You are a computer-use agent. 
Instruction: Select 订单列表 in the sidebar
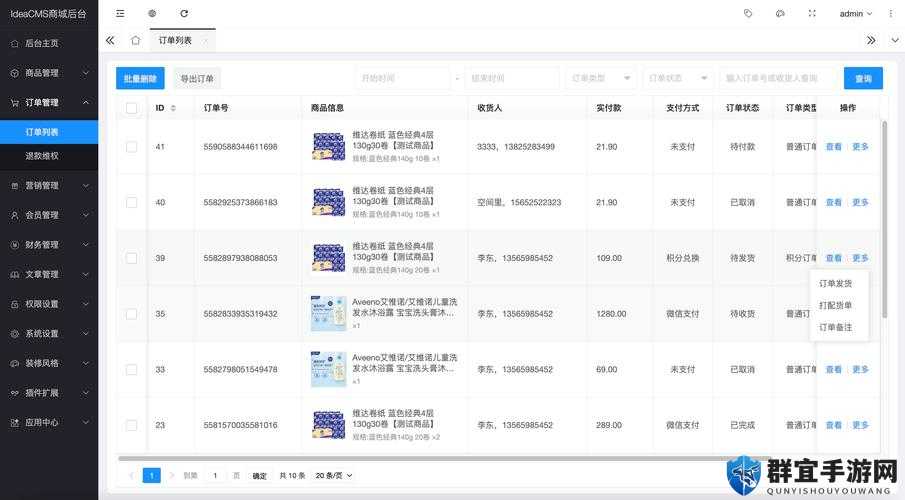pyautogui.click(x=49, y=132)
